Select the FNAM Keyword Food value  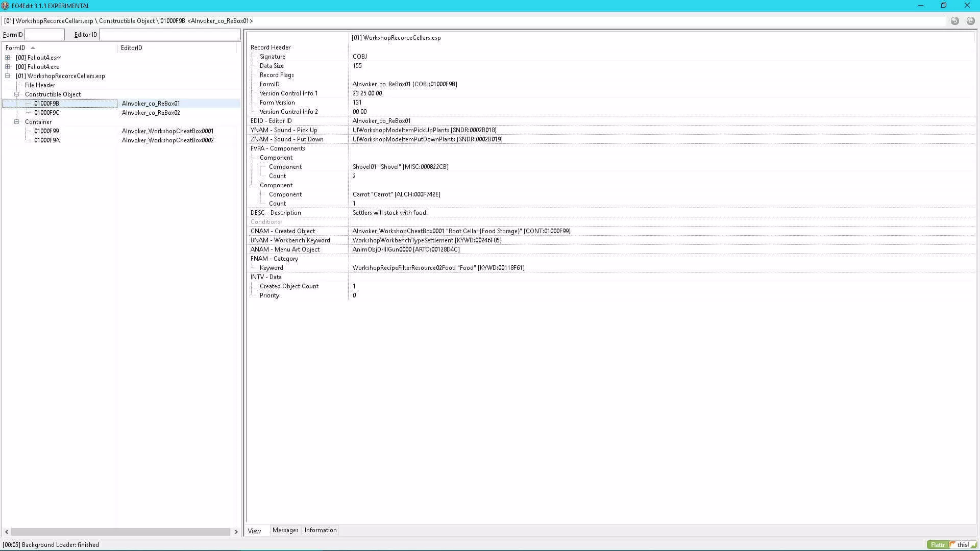(438, 268)
